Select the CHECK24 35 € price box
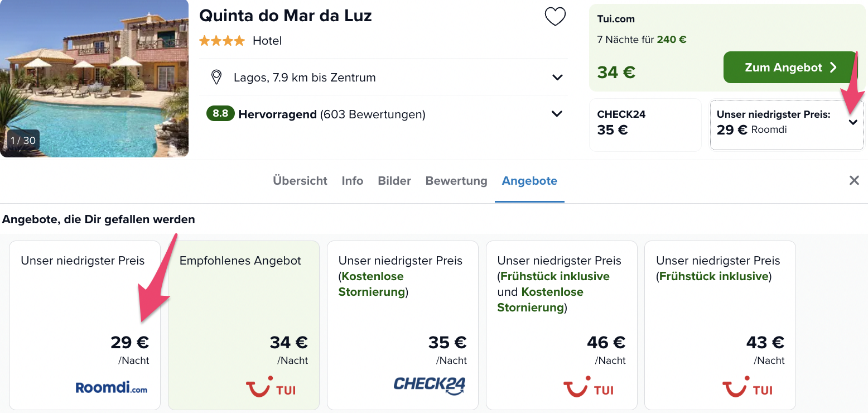 pos(645,125)
